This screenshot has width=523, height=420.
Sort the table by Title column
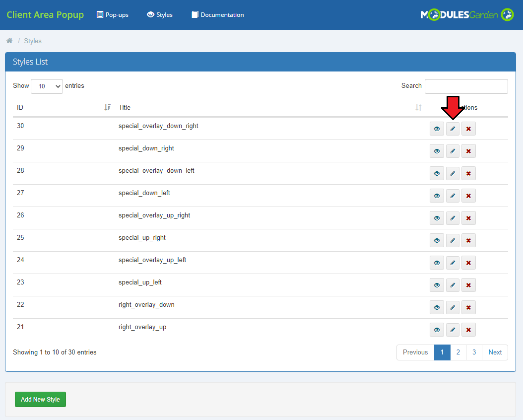click(270, 107)
